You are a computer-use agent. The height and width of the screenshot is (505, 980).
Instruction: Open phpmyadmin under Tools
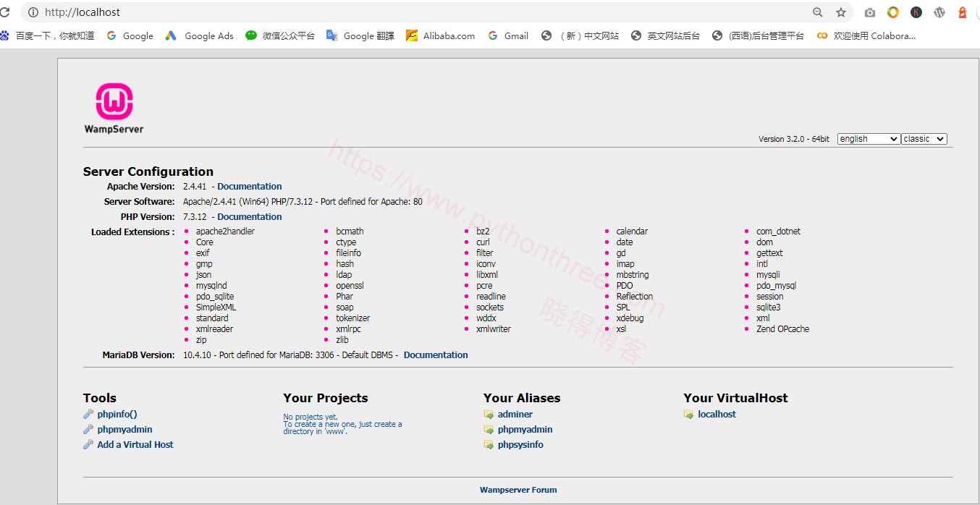point(125,430)
